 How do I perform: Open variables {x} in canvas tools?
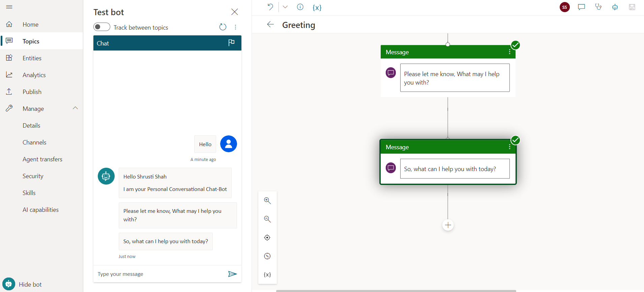(x=267, y=275)
